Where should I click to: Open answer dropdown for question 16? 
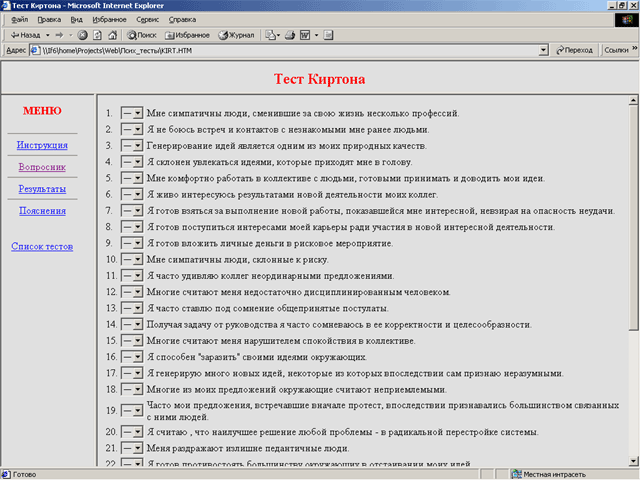[x=131, y=357]
